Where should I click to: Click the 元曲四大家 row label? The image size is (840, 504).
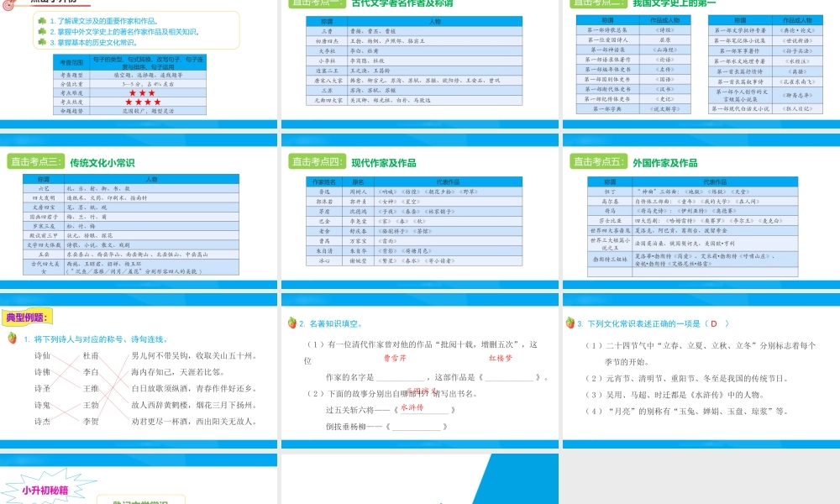click(x=328, y=100)
